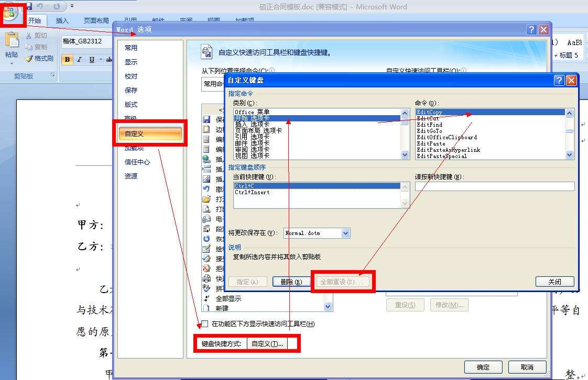
Task: Switch to the 页面布局 ribbon tab
Action: tap(96, 20)
